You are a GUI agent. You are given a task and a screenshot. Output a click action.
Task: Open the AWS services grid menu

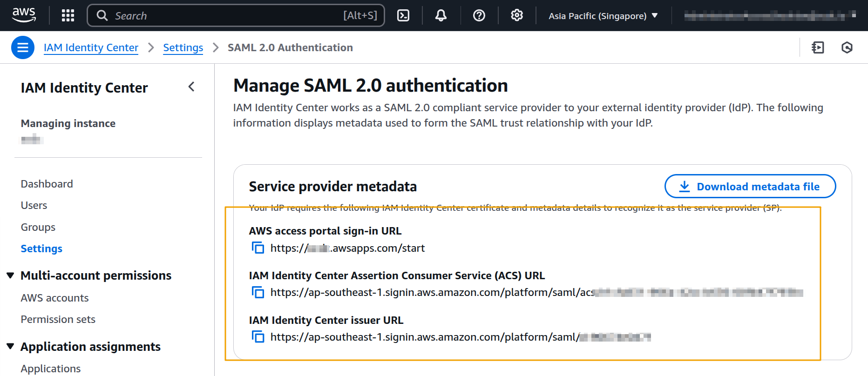coord(68,15)
